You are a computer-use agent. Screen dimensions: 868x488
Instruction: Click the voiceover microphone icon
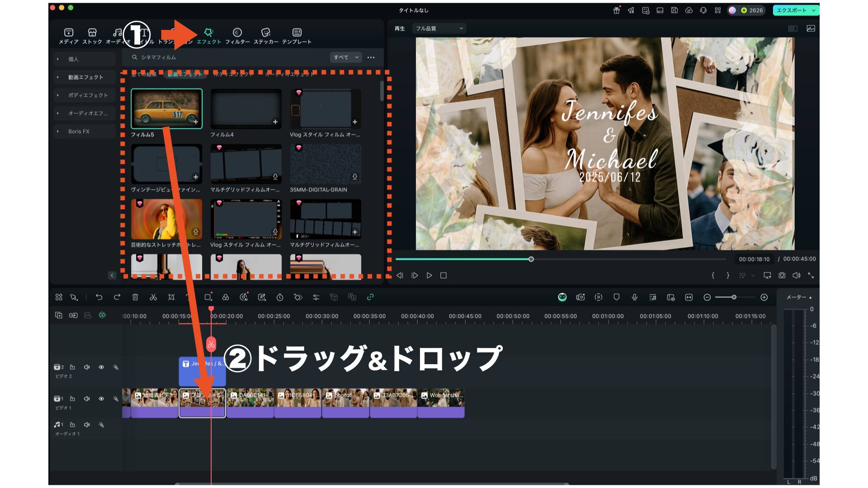click(x=635, y=297)
